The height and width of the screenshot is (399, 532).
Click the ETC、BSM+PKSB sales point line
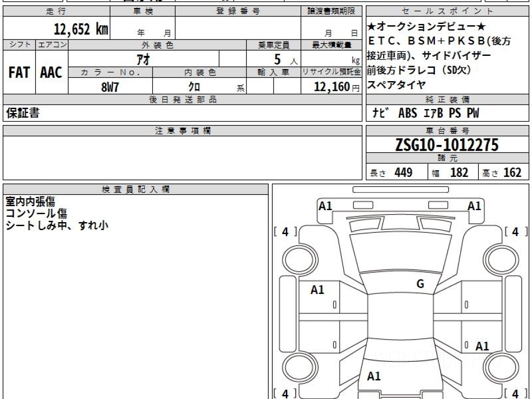(439, 41)
